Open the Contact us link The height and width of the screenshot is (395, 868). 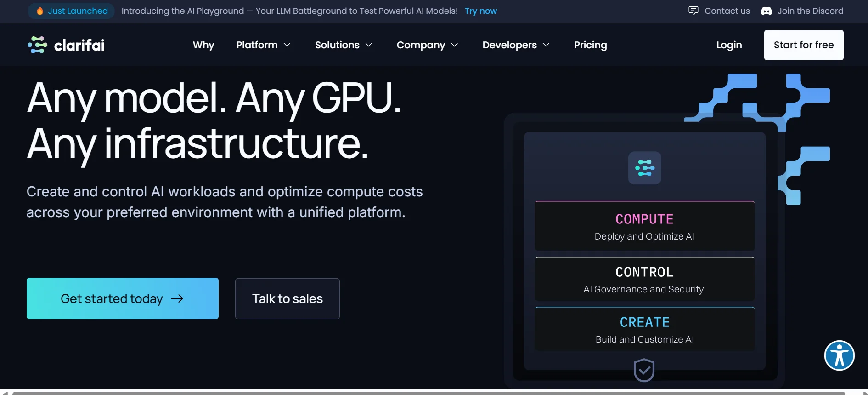tap(727, 11)
